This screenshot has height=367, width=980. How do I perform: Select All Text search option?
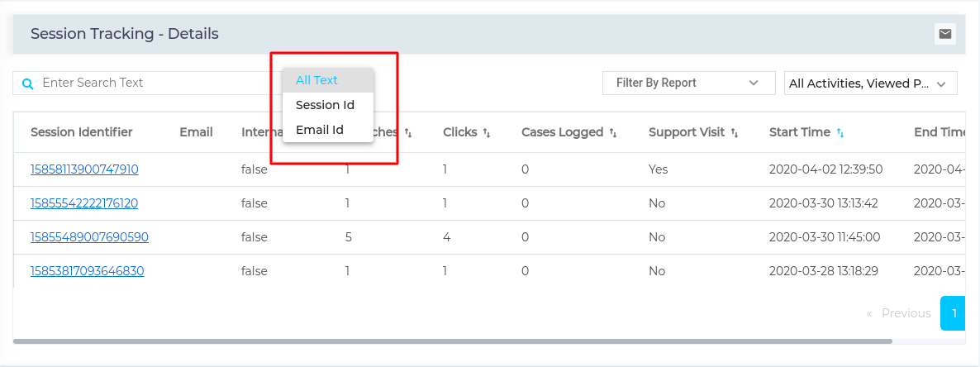coord(317,80)
